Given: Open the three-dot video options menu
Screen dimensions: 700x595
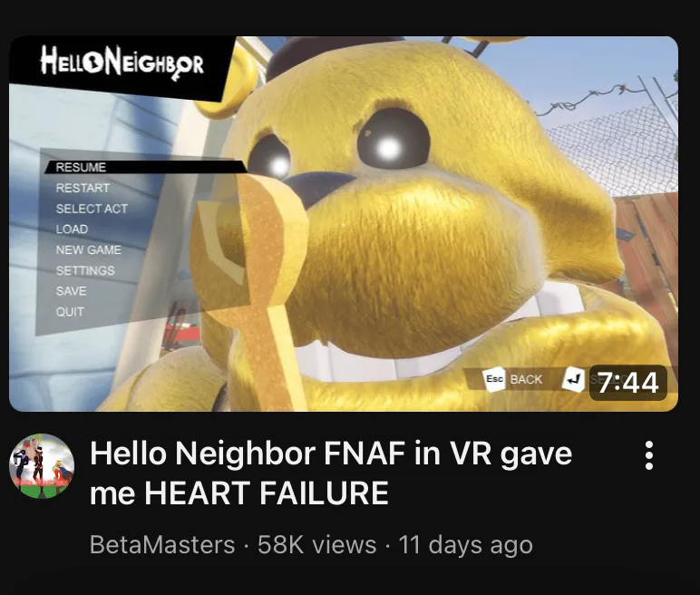Looking at the screenshot, I should point(649,455).
